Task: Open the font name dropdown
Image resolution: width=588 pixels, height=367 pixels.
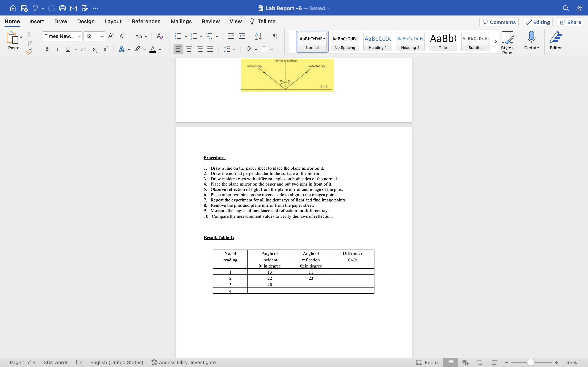Action: click(x=79, y=36)
